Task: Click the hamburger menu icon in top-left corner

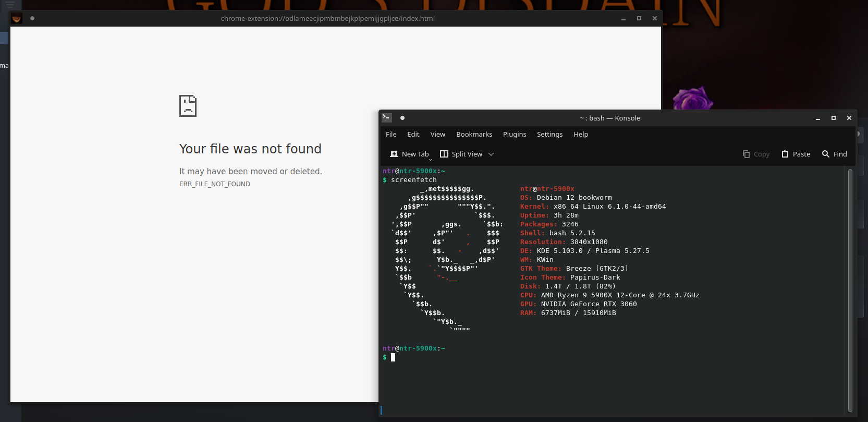Action: (x=10, y=5)
